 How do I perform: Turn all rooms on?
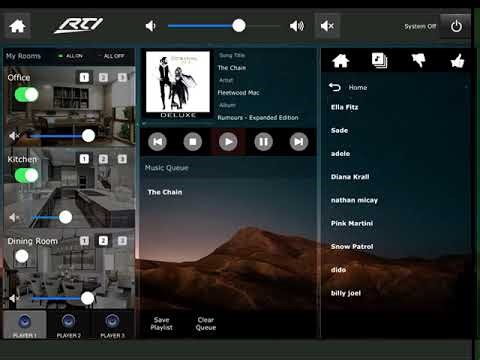[x=71, y=56]
